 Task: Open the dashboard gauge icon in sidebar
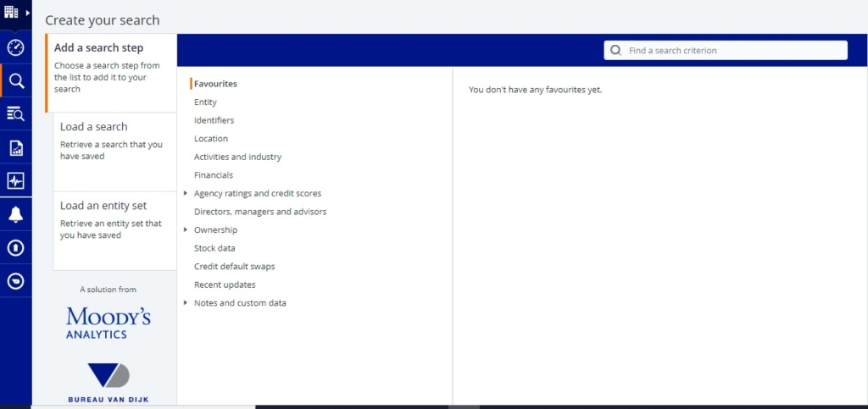click(x=15, y=47)
